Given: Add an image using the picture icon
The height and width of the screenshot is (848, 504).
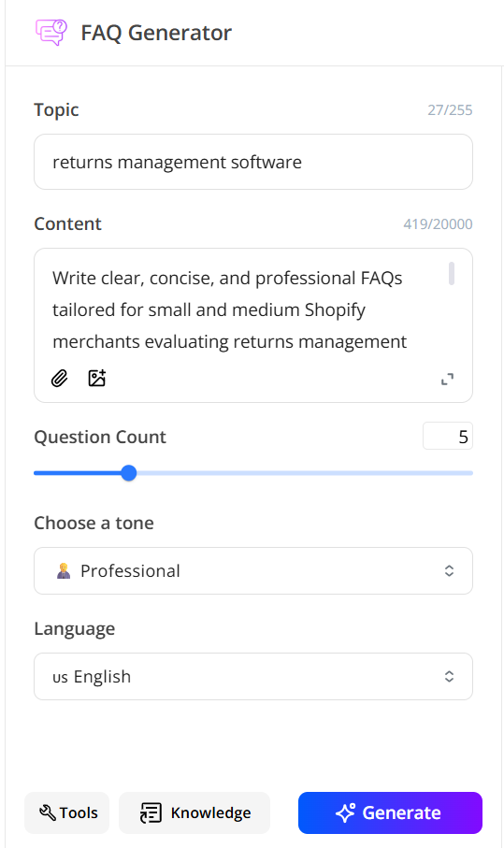Looking at the screenshot, I should tap(97, 378).
